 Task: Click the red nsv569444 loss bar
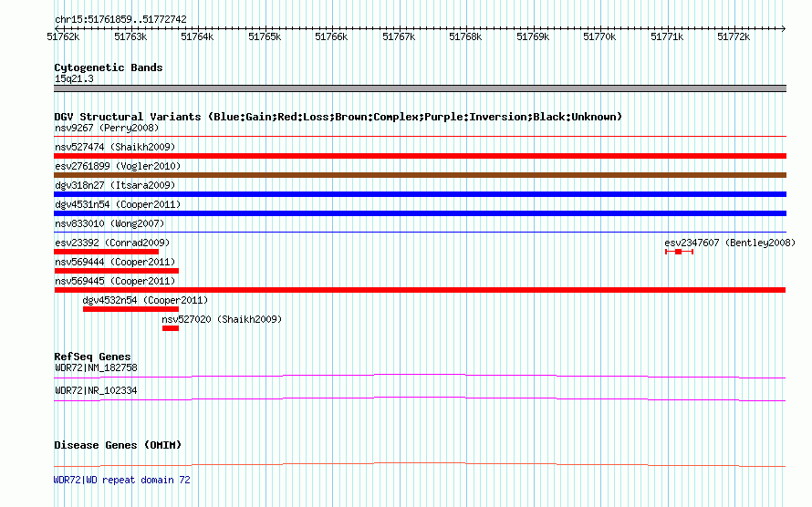click(117, 271)
